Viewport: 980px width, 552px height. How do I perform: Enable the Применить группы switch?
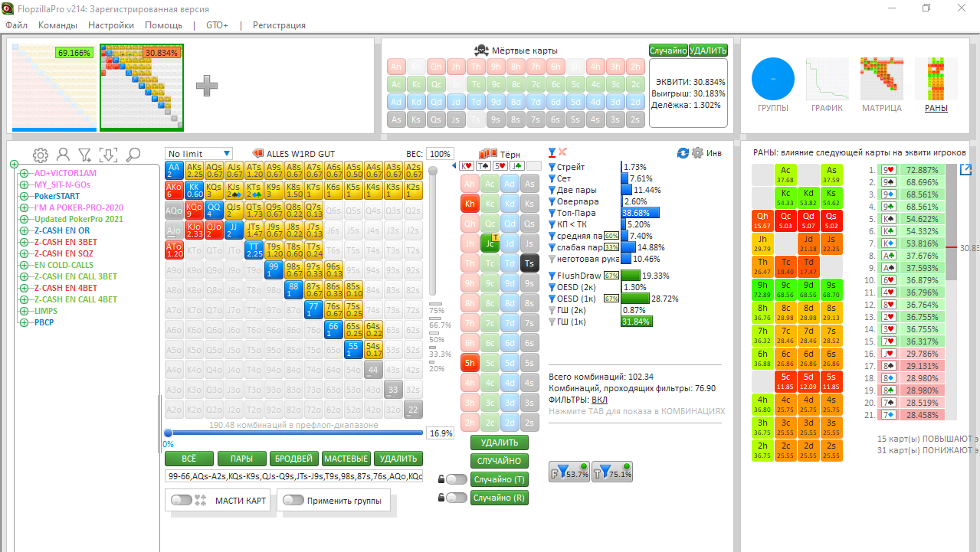click(293, 500)
